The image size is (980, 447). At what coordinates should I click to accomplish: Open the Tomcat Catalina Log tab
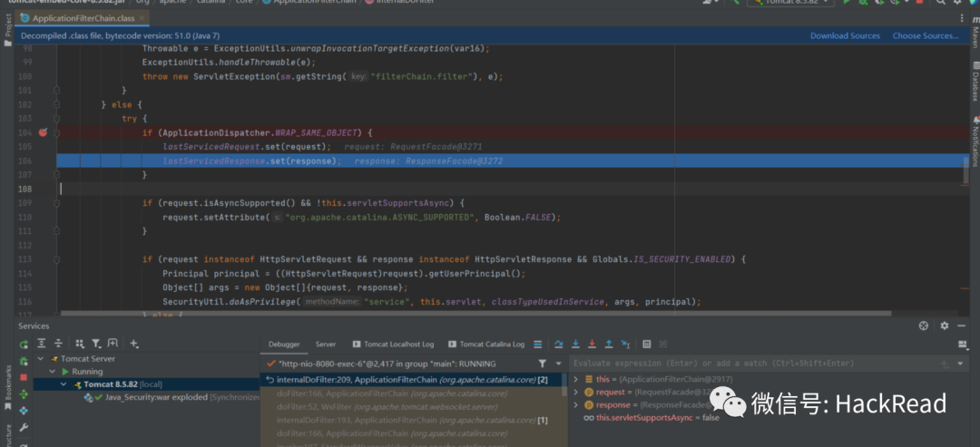coord(487,344)
